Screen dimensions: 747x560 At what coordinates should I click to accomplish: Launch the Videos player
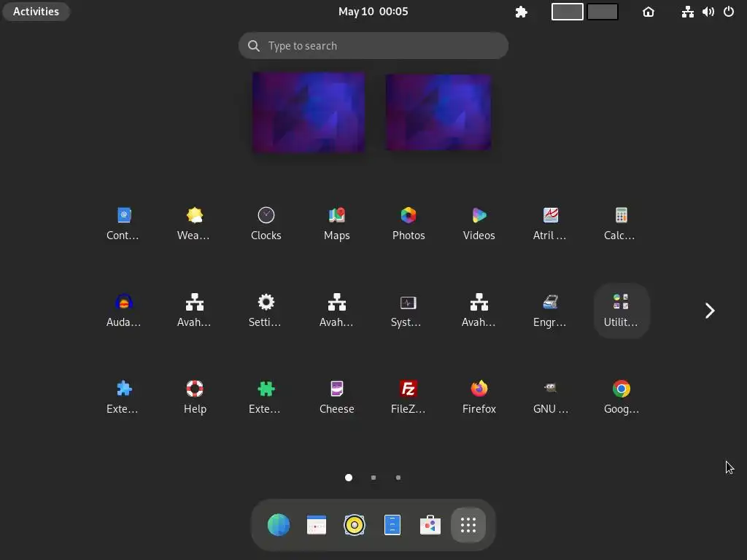point(479,224)
